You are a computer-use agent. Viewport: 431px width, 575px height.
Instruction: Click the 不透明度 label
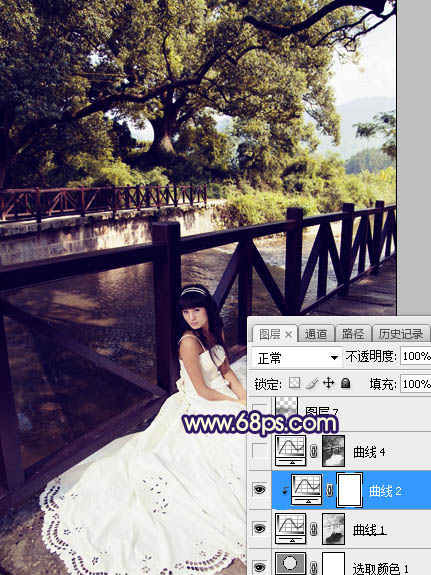click(x=371, y=356)
